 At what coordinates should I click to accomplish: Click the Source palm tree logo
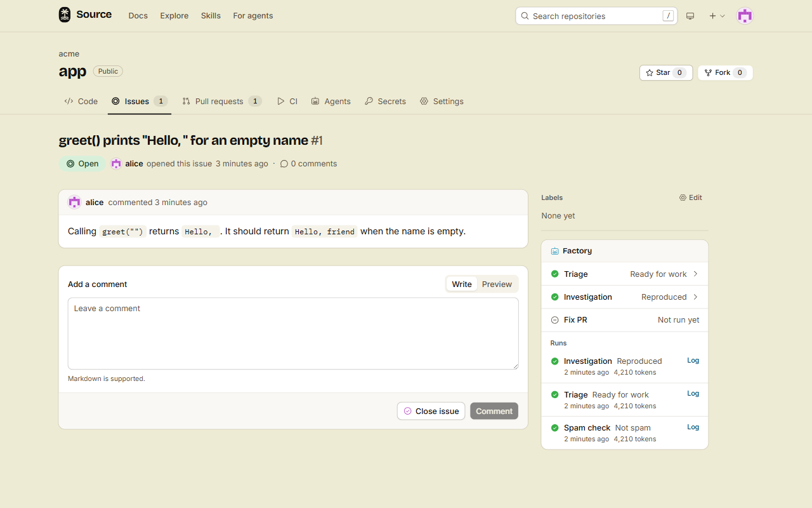[65, 15]
